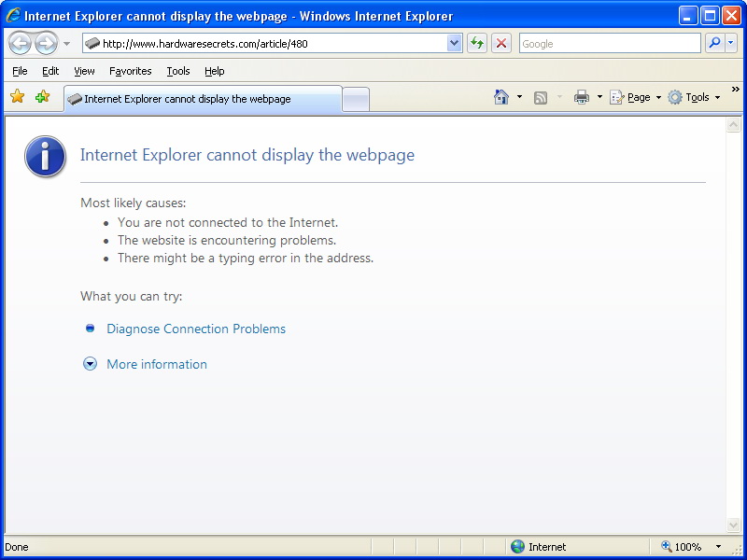Click the page icon beside the URL
This screenshot has height=560, width=747.
pyautogui.click(x=92, y=44)
